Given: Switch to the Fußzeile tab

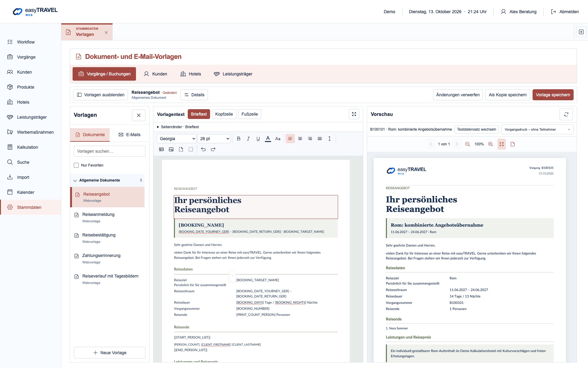Looking at the screenshot, I should [x=250, y=114].
